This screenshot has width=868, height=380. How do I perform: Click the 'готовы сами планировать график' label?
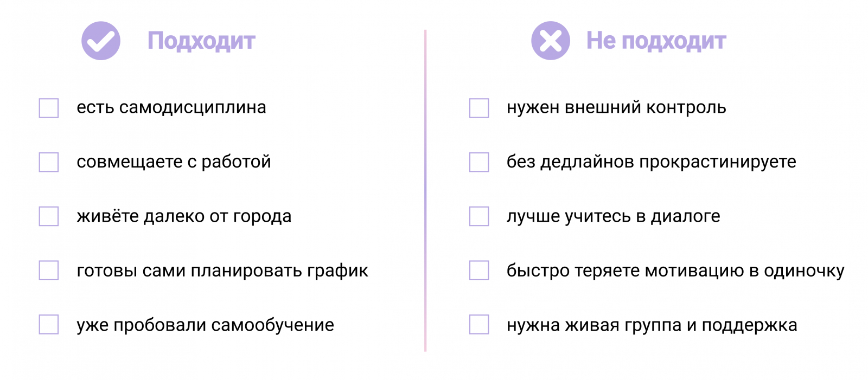pyautogui.click(x=222, y=270)
